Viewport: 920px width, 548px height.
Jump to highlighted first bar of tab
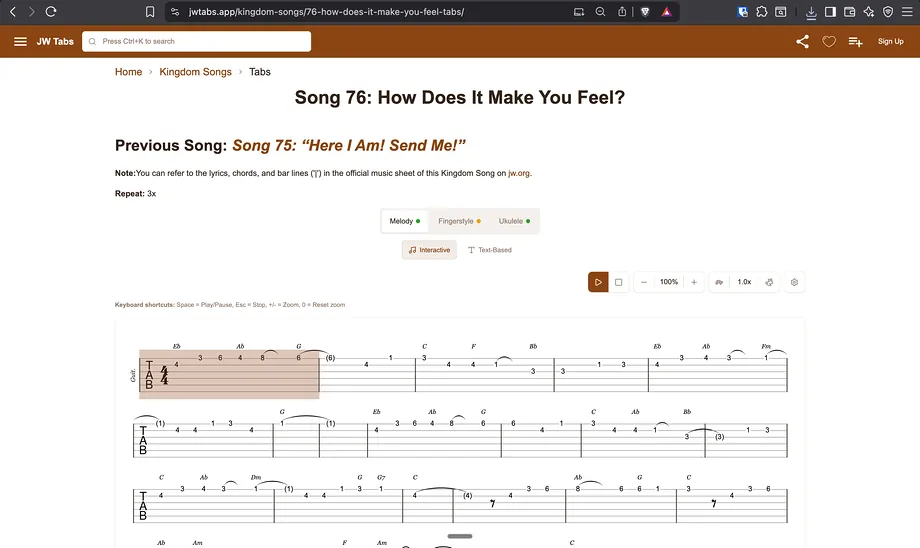(229, 374)
